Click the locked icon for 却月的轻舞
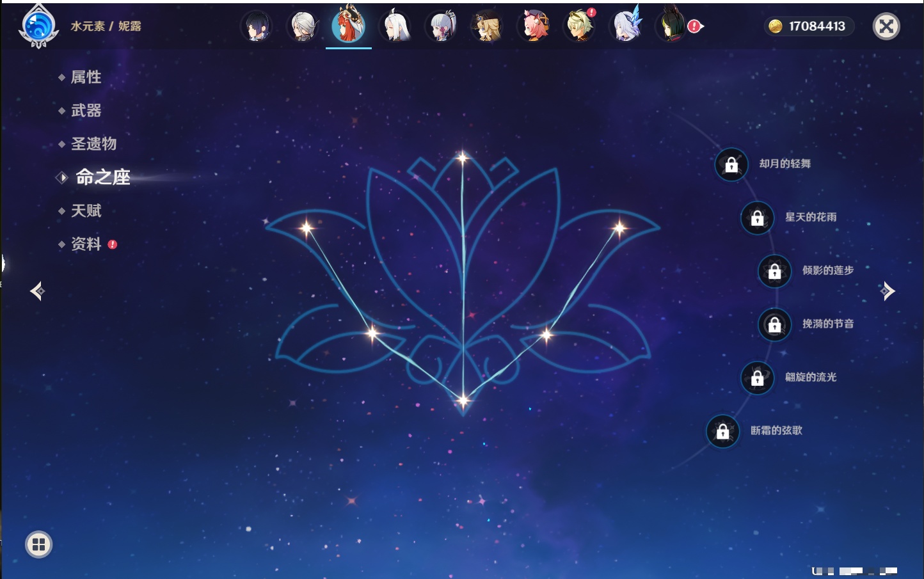 coord(731,164)
